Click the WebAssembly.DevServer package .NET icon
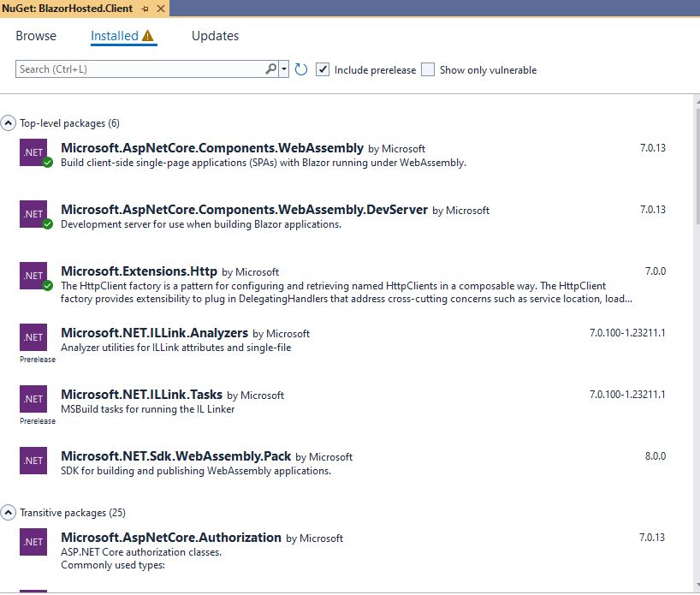The image size is (700, 595). point(33,214)
